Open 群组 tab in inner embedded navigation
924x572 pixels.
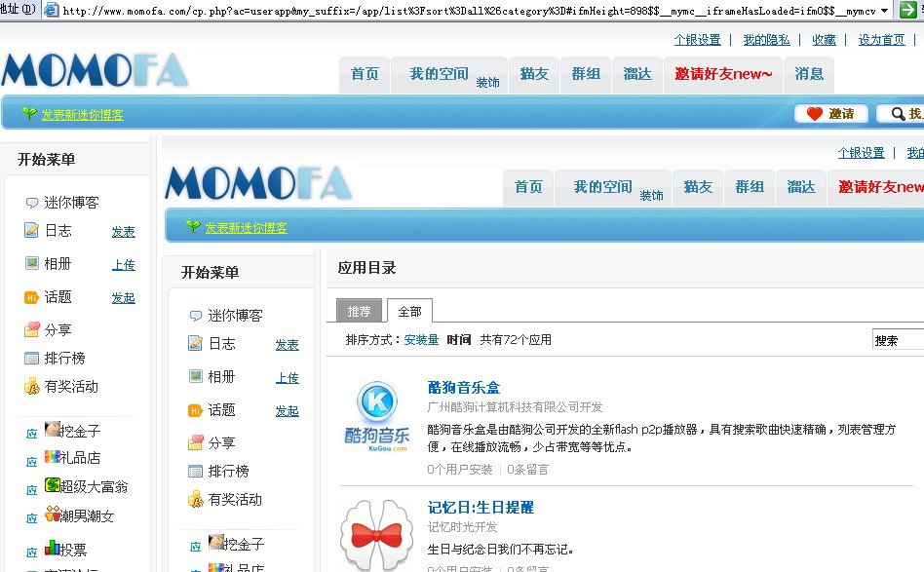[x=750, y=187]
